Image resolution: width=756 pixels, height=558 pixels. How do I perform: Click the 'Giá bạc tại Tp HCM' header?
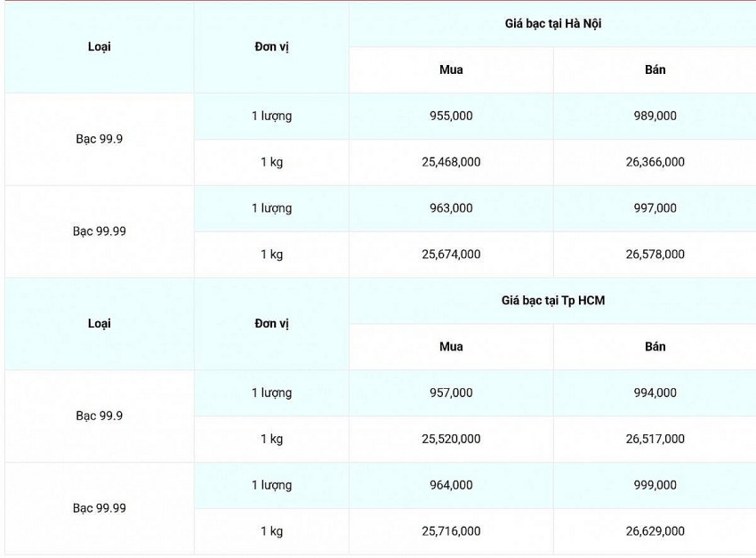tap(552, 301)
